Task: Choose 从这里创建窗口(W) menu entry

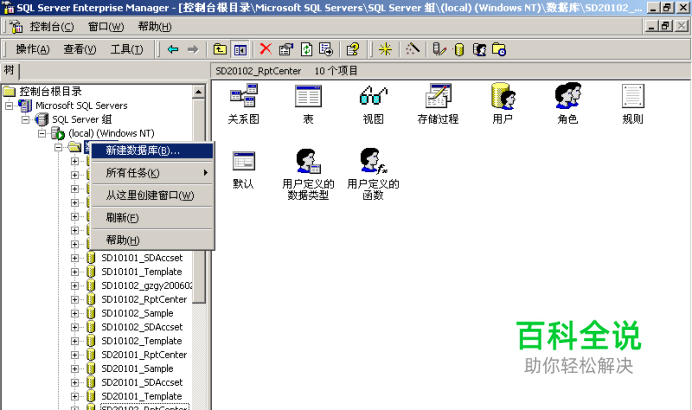Action: tap(152, 196)
